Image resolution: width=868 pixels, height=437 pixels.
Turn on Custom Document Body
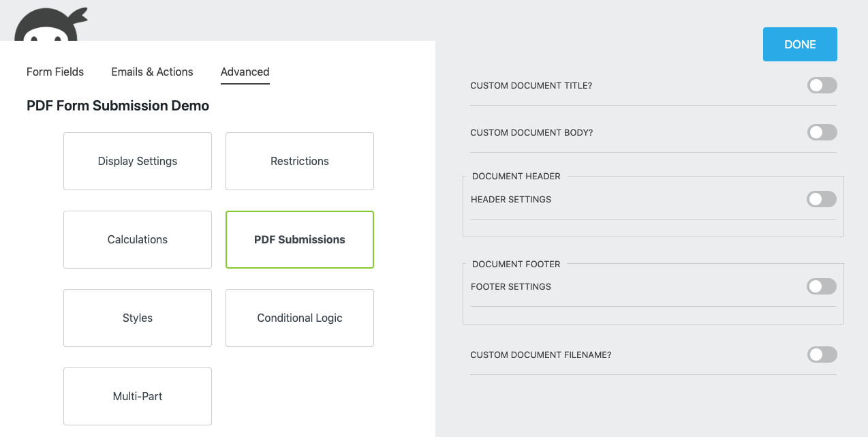pyautogui.click(x=822, y=132)
